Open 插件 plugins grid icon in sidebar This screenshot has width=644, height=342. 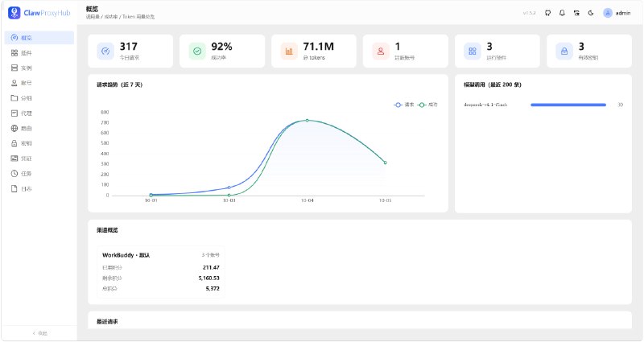[14, 53]
